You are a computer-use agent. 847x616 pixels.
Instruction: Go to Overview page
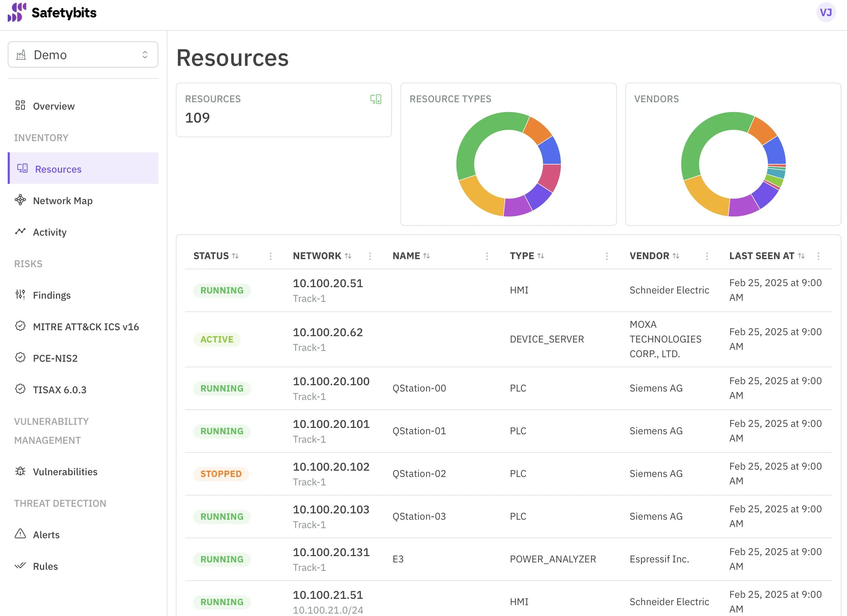point(83,106)
